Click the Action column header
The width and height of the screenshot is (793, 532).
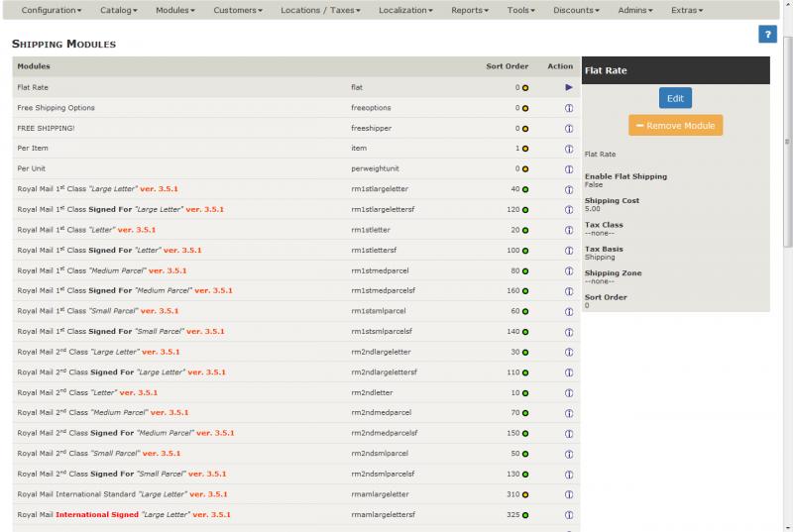pyautogui.click(x=560, y=66)
